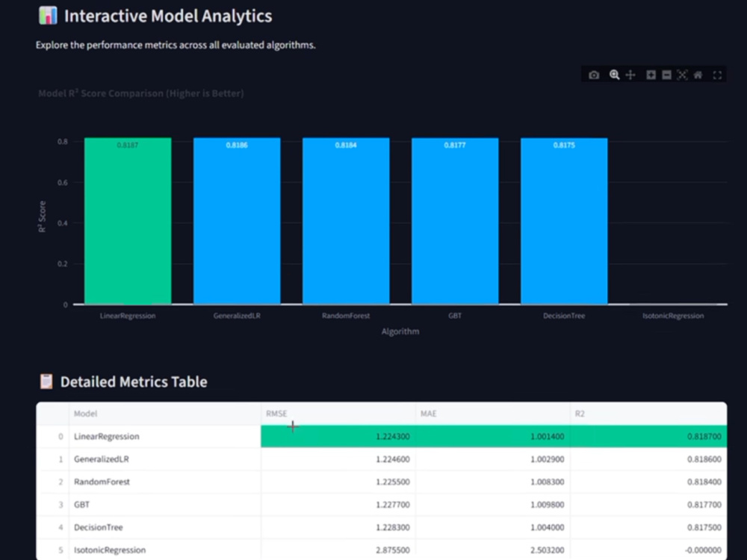Select the RandomForest model cell in table
This screenshot has width=747, height=560.
165,482
